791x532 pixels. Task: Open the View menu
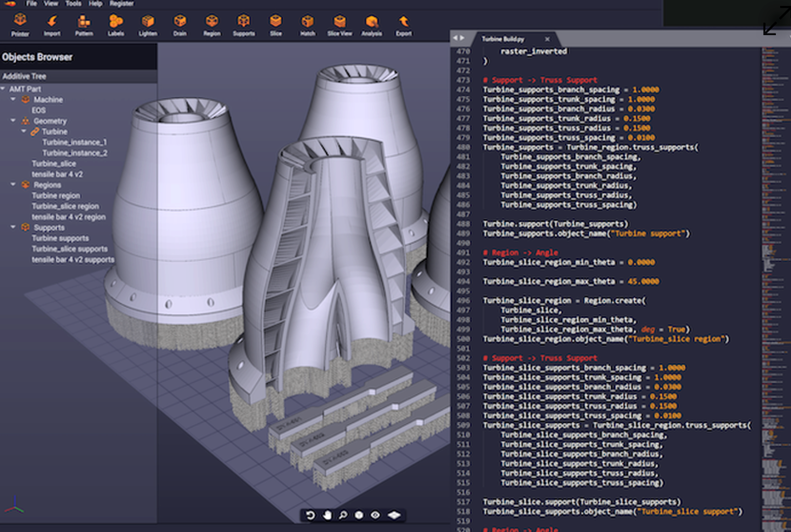[x=51, y=3]
